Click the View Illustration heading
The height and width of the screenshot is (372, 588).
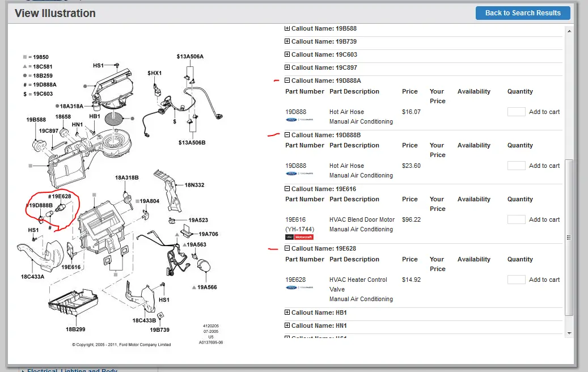pyautogui.click(x=55, y=13)
